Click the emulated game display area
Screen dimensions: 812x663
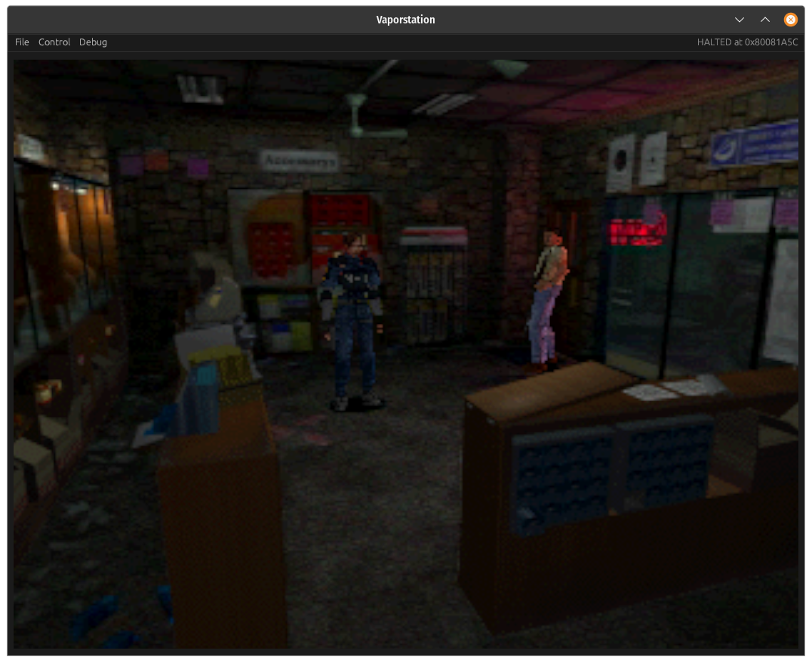point(405,353)
